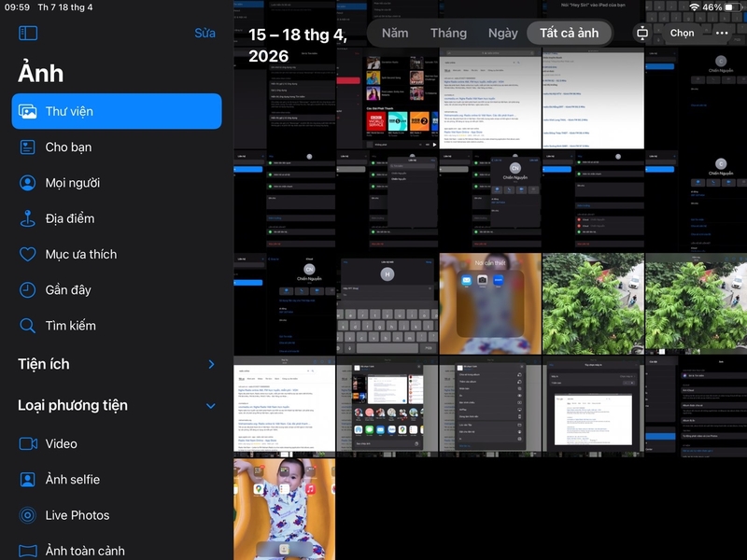Click the Thư viện photo icon
Viewport: 747px width, 560px height.
[x=28, y=111]
